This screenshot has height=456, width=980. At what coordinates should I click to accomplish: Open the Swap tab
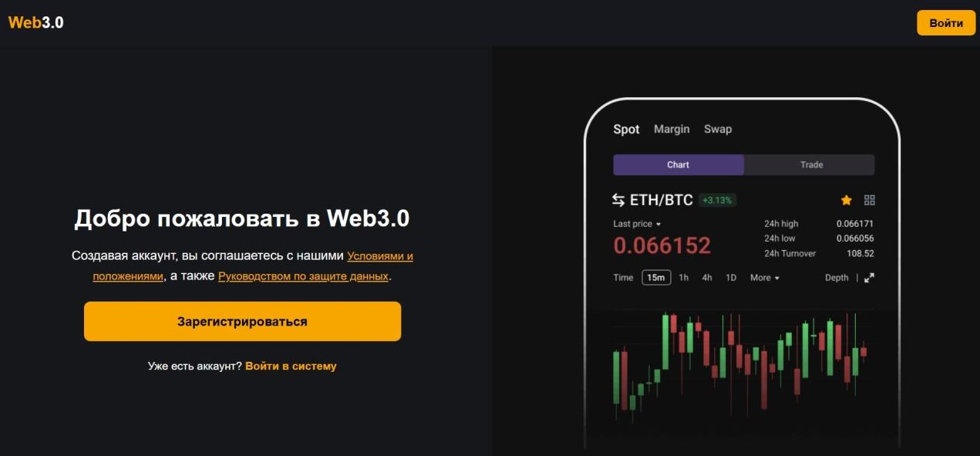click(719, 129)
